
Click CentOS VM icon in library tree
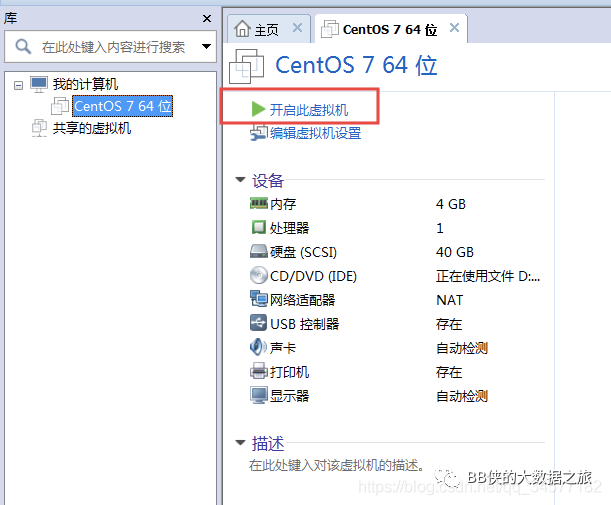coord(60,106)
